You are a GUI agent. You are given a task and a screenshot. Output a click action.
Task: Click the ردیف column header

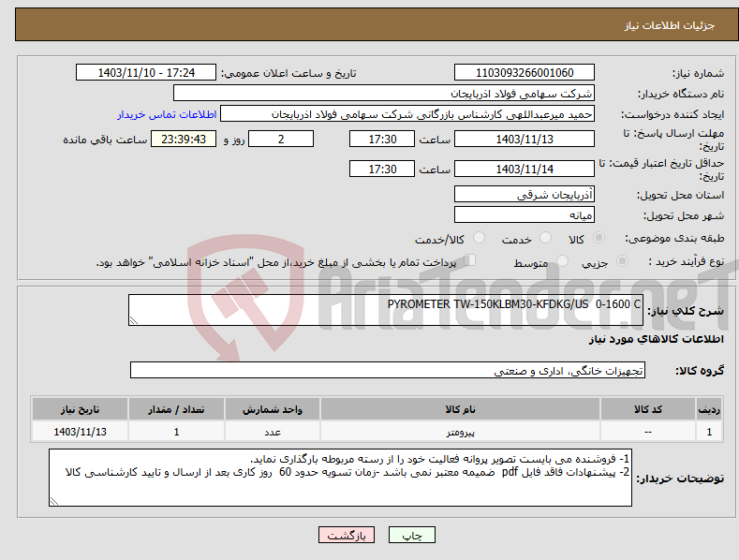pyautogui.click(x=709, y=409)
